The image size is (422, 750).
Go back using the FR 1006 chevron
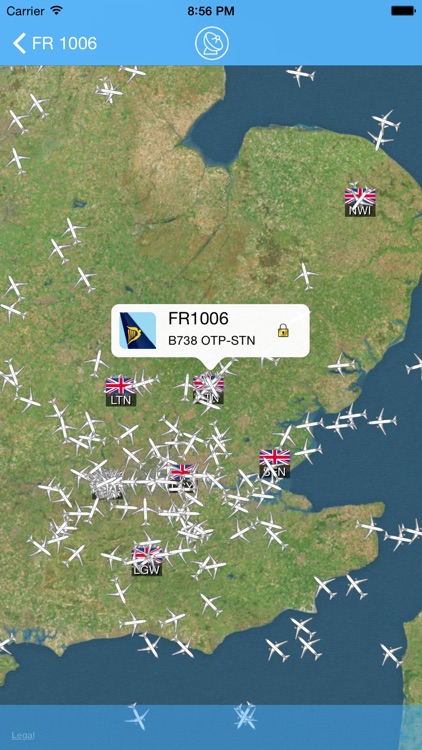pyautogui.click(x=55, y=43)
